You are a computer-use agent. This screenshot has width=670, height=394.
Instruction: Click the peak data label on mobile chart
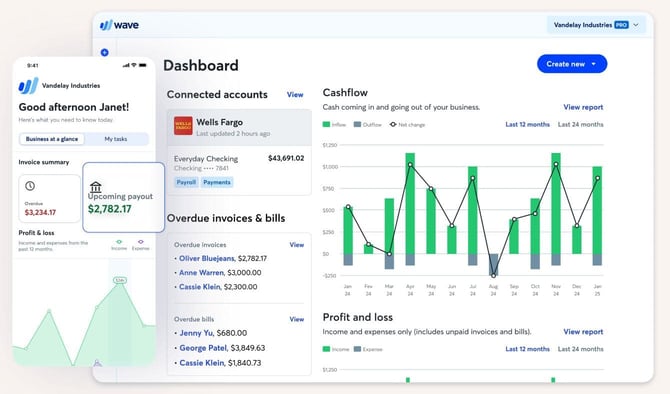click(120, 280)
